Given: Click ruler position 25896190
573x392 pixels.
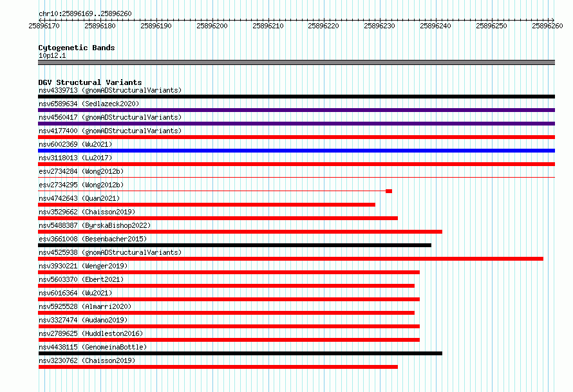Looking at the screenshot, I should click(156, 26).
